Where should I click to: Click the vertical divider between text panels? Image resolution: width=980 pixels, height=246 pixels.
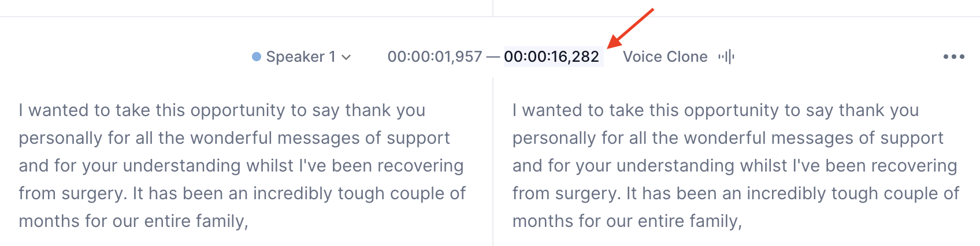coord(493,162)
